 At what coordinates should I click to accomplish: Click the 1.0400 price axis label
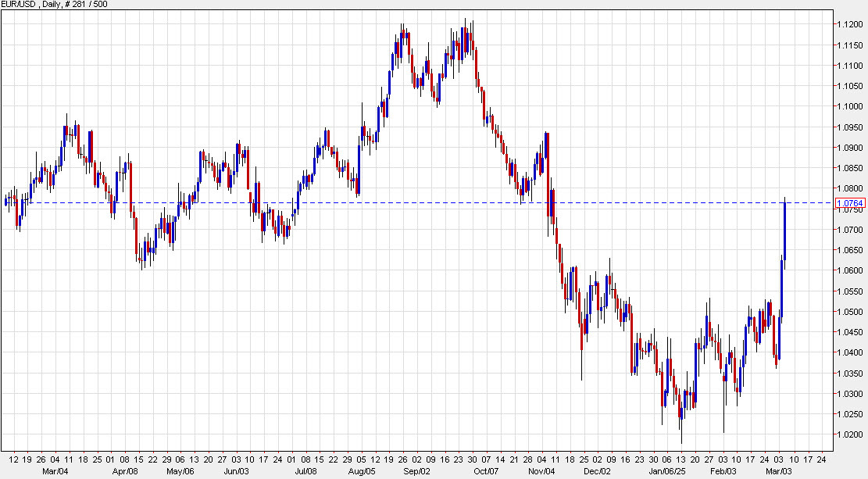point(850,352)
